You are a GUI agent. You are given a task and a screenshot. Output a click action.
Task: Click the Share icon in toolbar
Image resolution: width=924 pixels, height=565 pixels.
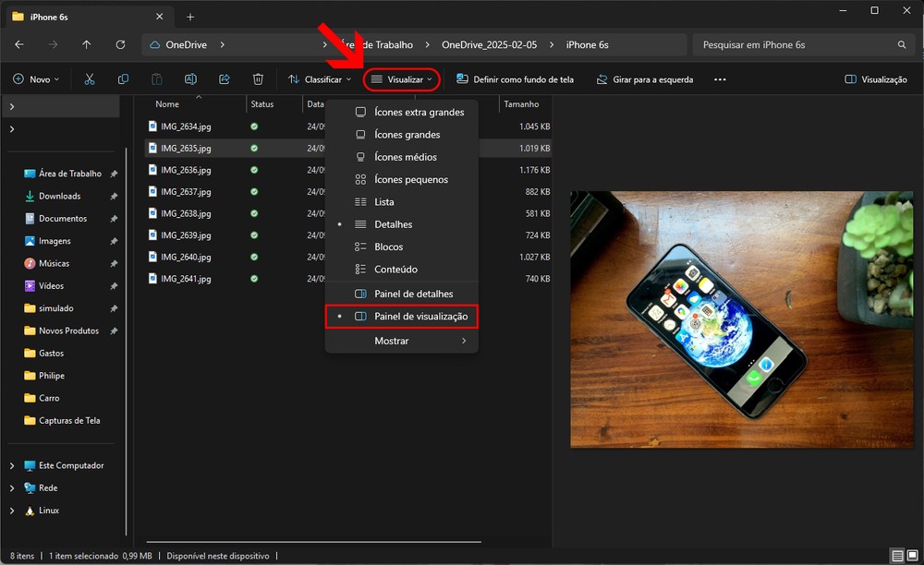(x=225, y=79)
